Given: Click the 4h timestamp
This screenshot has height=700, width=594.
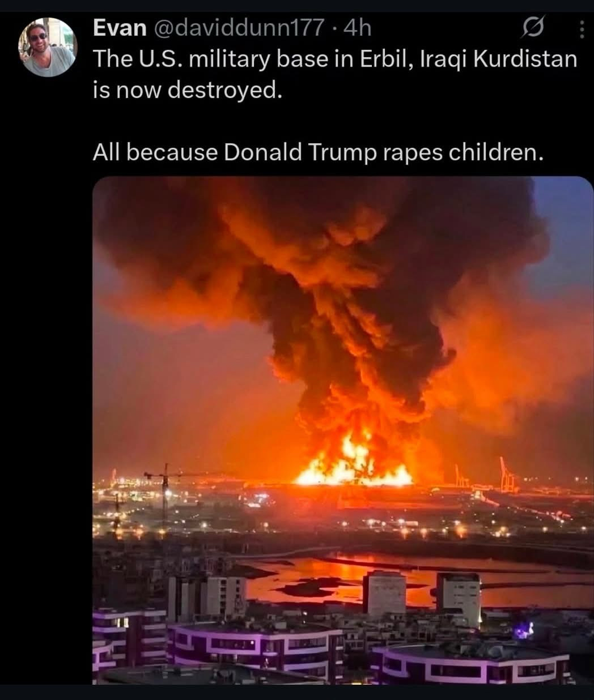Looking at the screenshot, I should (x=357, y=27).
